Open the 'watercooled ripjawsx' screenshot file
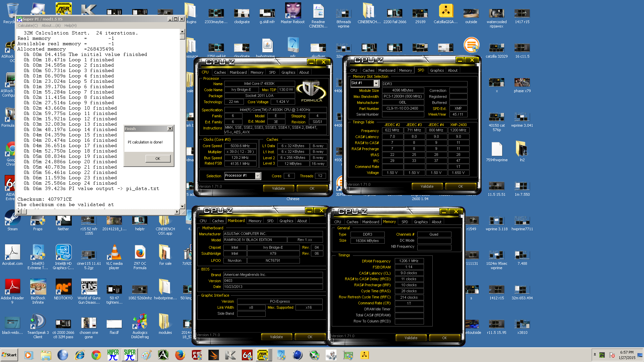The width and height of the screenshot is (644, 362). [497, 18]
